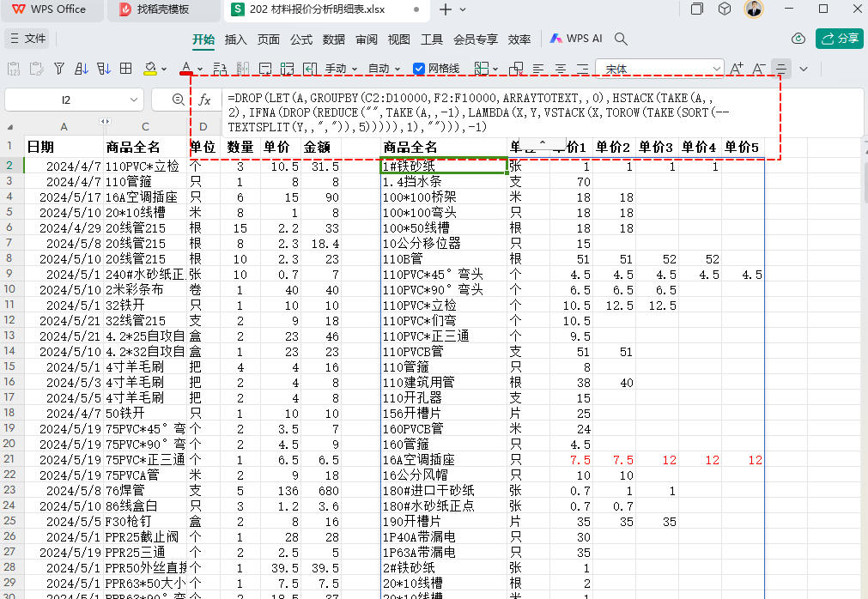Click the find and replace list icon

tap(221, 69)
